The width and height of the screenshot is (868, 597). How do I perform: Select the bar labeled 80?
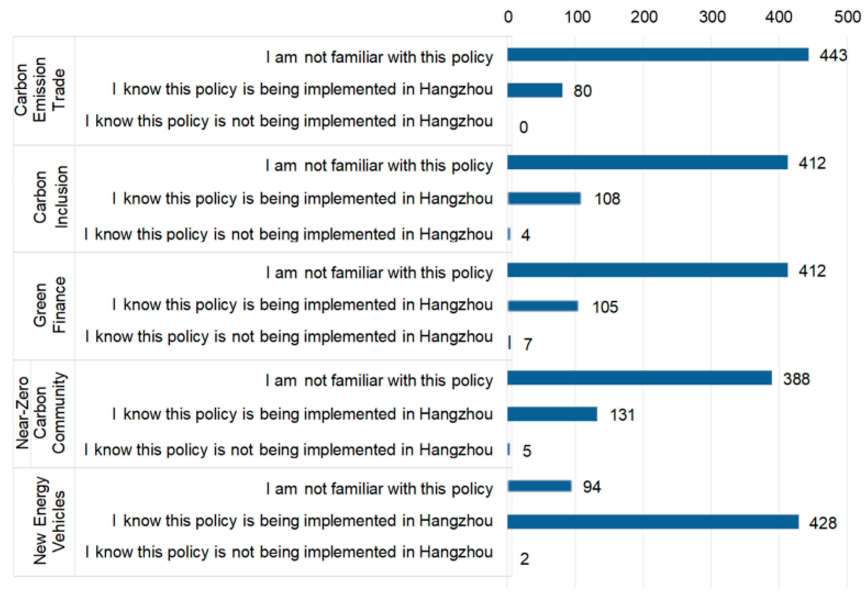pyautogui.click(x=535, y=90)
